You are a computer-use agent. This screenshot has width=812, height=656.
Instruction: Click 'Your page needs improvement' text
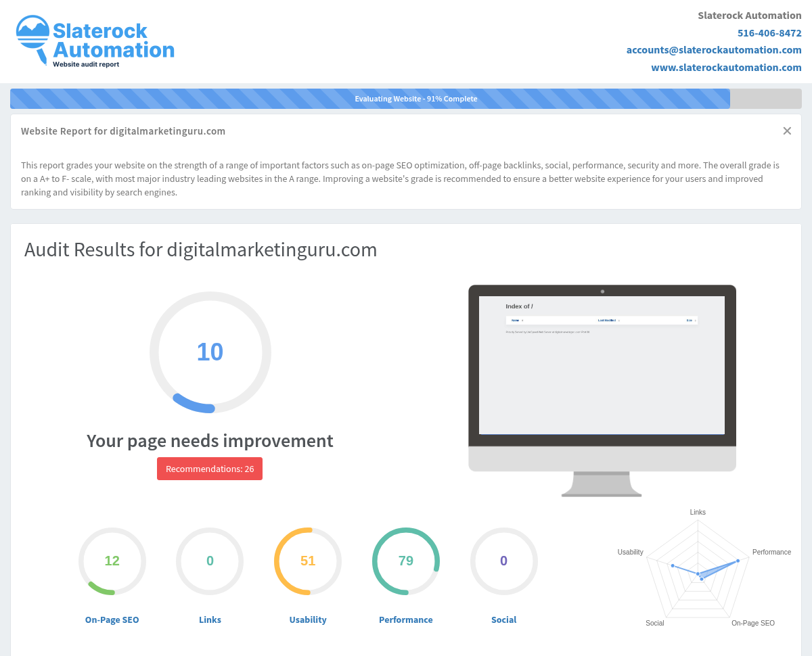[210, 441]
